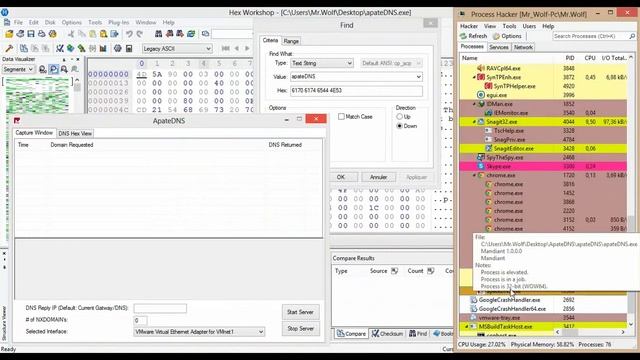
Task: Click the Print icon in Hex Workshop toolbar
Action: 42,34
